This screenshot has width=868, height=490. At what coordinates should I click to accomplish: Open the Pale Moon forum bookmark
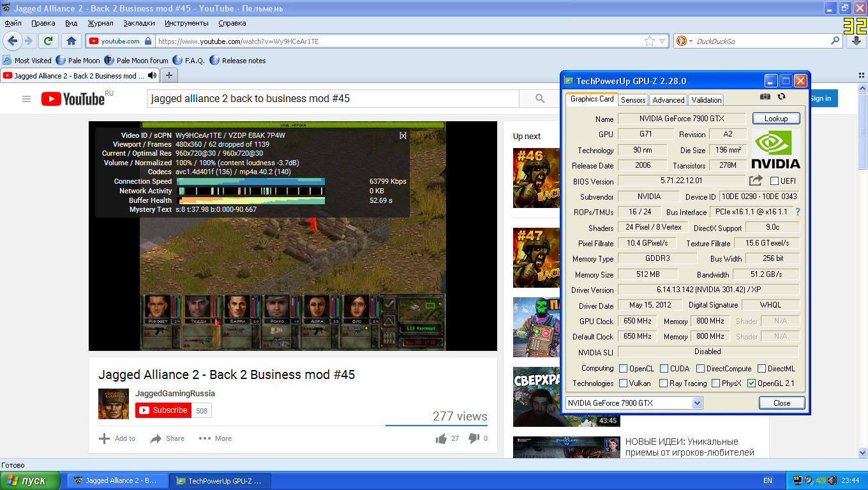coord(136,61)
